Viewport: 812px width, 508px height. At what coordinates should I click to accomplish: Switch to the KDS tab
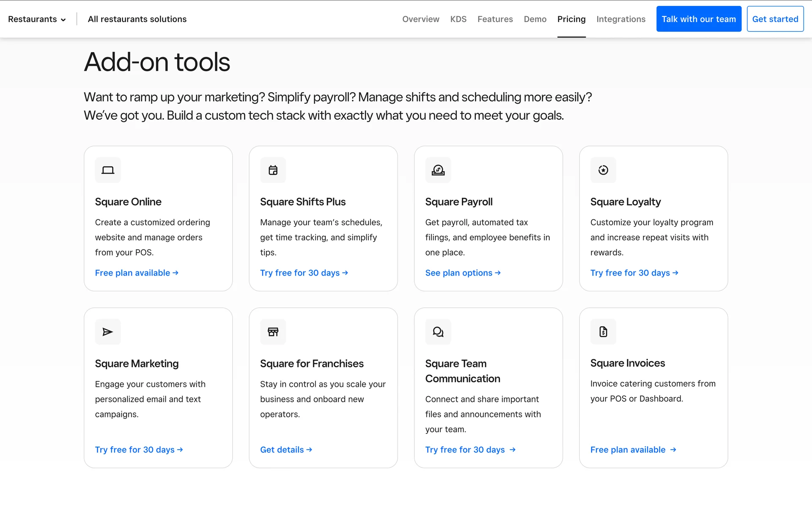458,19
